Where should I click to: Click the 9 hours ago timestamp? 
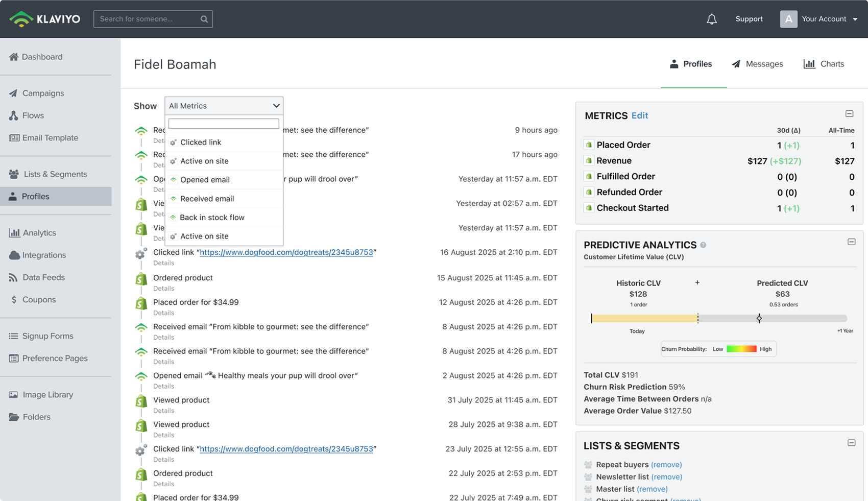pyautogui.click(x=536, y=130)
